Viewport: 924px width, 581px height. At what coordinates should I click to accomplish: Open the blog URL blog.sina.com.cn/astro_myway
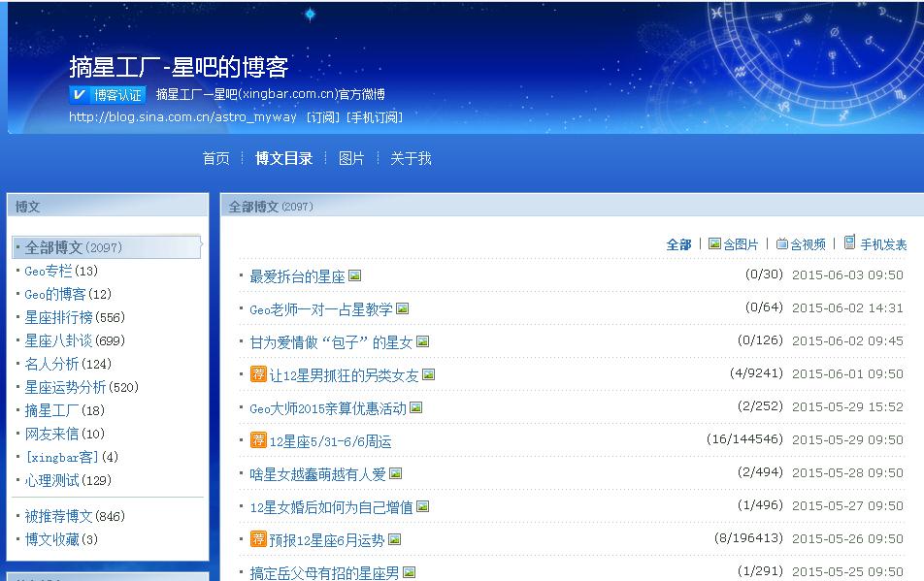(x=182, y=117)
